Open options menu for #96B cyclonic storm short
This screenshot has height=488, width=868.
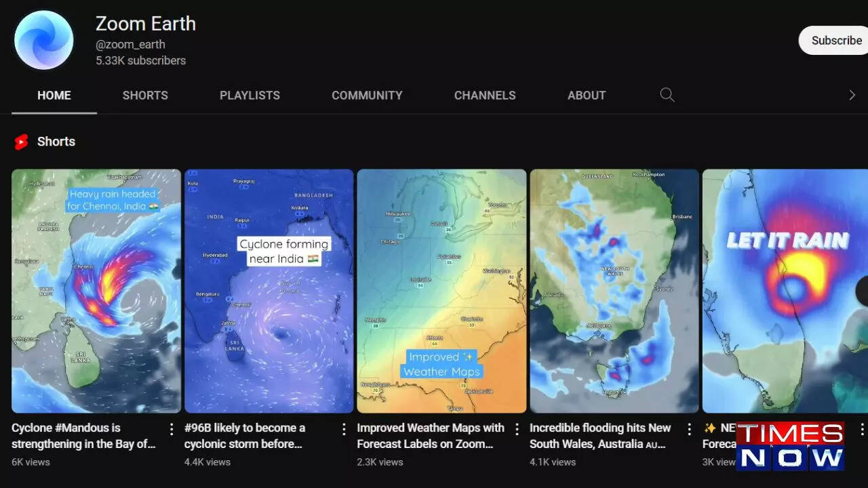344,429
